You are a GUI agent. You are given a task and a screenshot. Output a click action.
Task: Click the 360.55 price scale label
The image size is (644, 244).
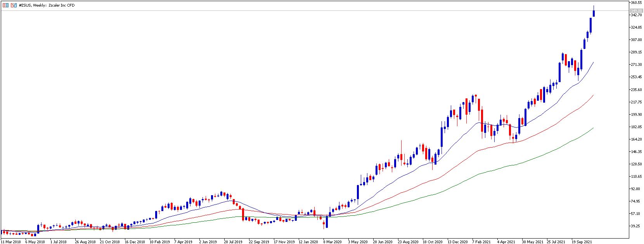[x=636, y=3]
